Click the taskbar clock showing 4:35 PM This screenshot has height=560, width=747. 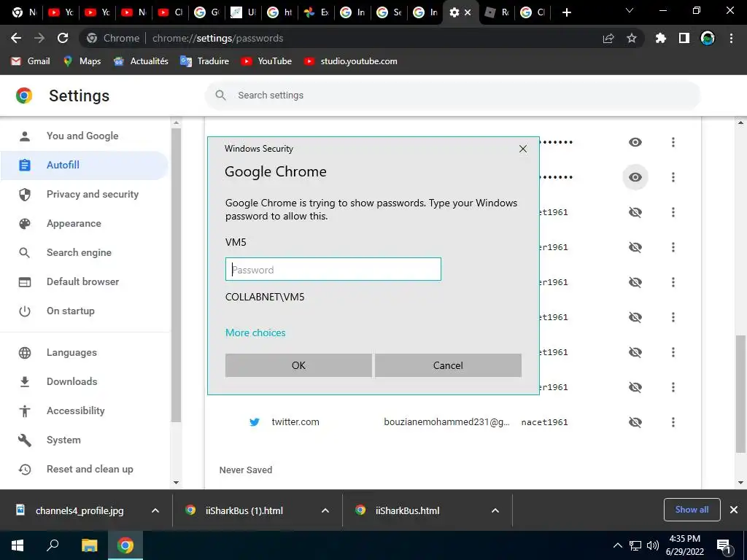(x=684, y=545)
